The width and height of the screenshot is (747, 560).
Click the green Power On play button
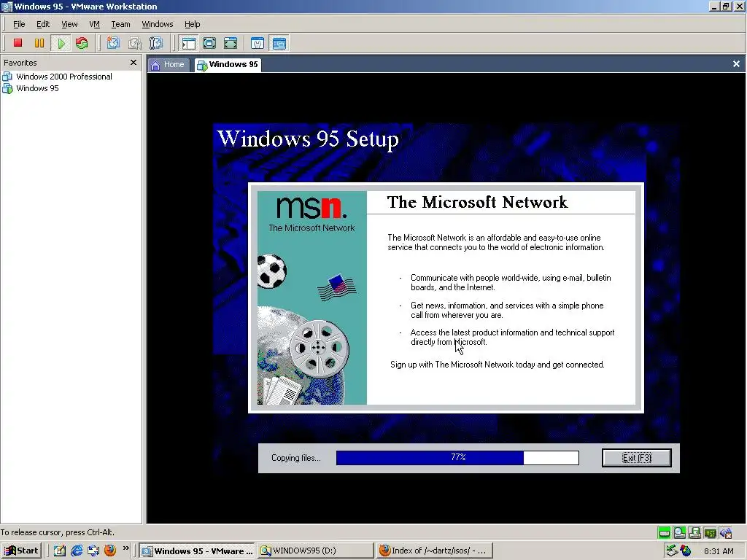tap(61, 43)
